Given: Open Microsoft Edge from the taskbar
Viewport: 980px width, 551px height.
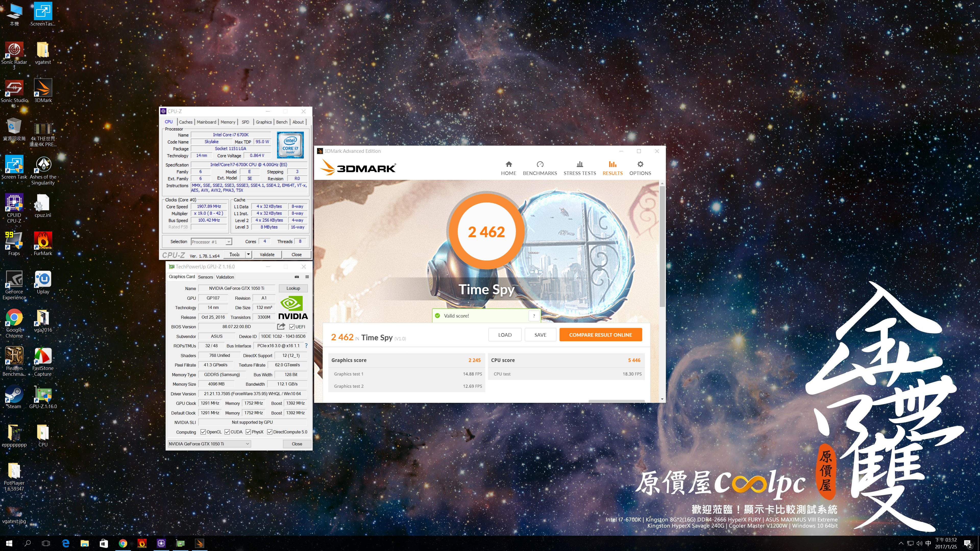Looking at the screenshot, I should click(65, 543).
